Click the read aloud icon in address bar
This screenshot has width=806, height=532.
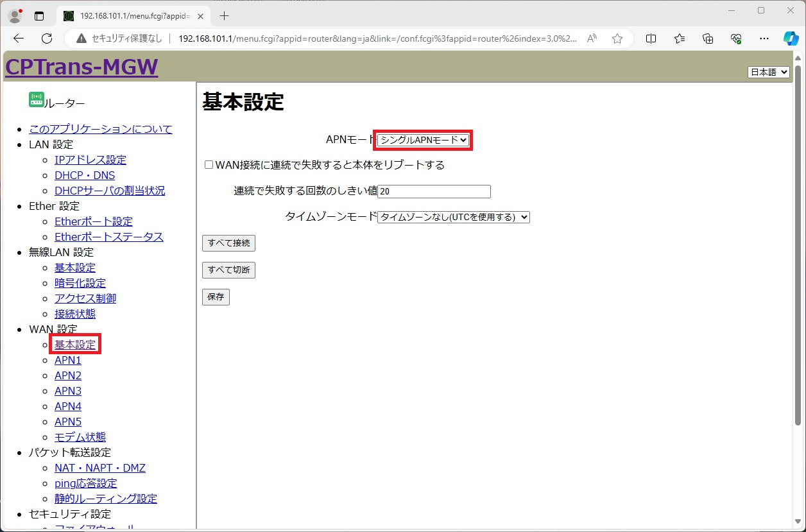coord(592,39)
